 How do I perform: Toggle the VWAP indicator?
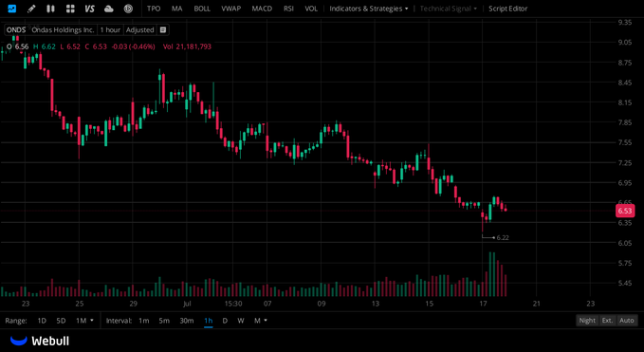(x=230, y=9)
